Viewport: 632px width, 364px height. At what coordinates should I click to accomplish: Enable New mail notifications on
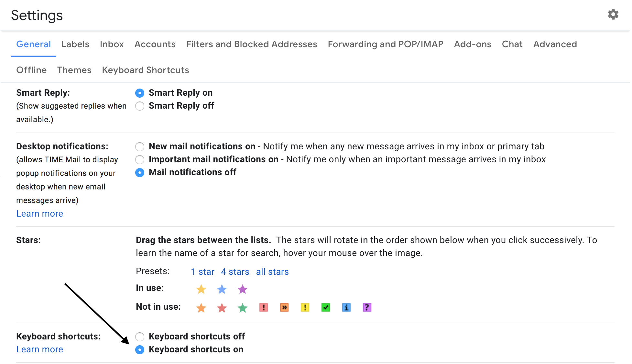[140, 147]
